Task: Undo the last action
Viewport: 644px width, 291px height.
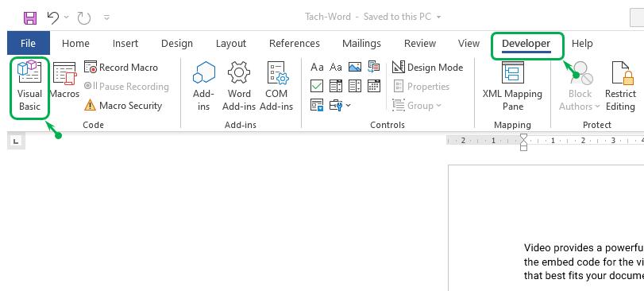Action: pos(53,17)
